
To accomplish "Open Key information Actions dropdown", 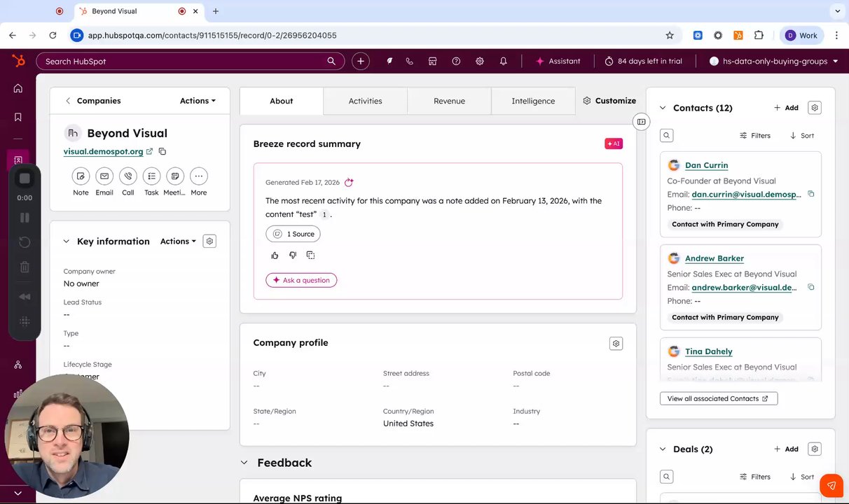I will (178, 241).
